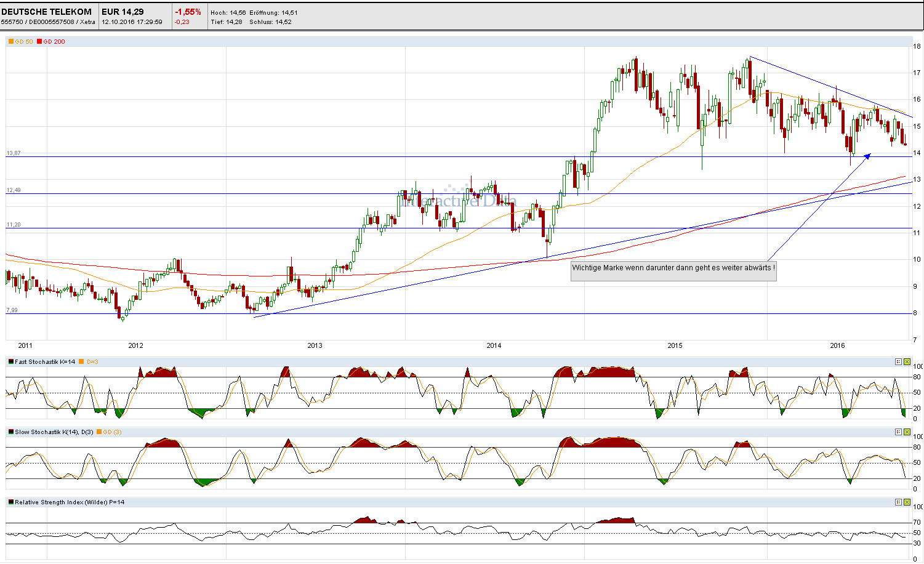Click the '13,87' support level label
The height and width of the screenshot is (564, 924).
(14, 153)
